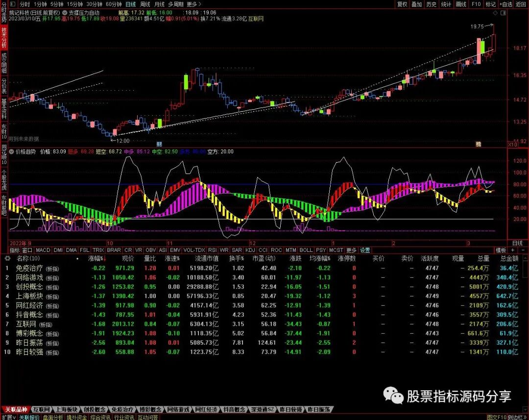The width and height of the screenshot is (529, 420).
Task: Open the 画线 drawing tools
Action: tap(461, 4)
